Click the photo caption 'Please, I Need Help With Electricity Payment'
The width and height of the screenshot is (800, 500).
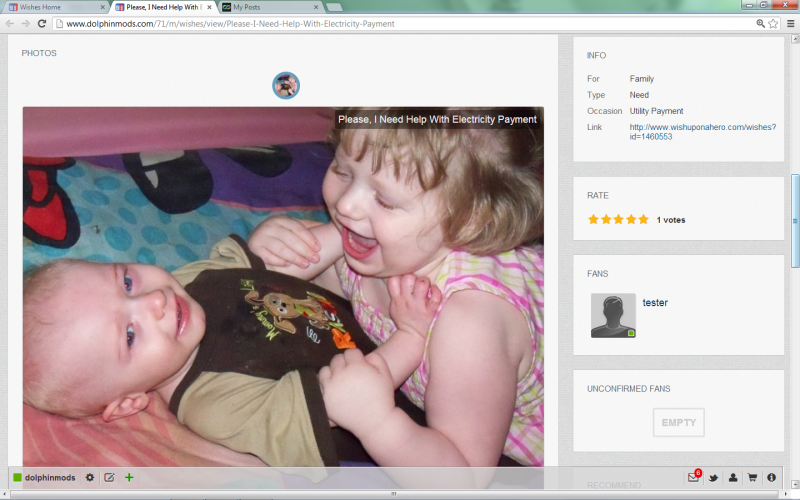point(437,119)
